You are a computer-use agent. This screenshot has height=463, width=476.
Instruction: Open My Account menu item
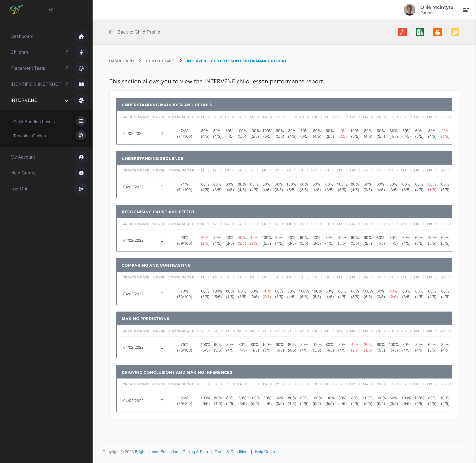23,157
